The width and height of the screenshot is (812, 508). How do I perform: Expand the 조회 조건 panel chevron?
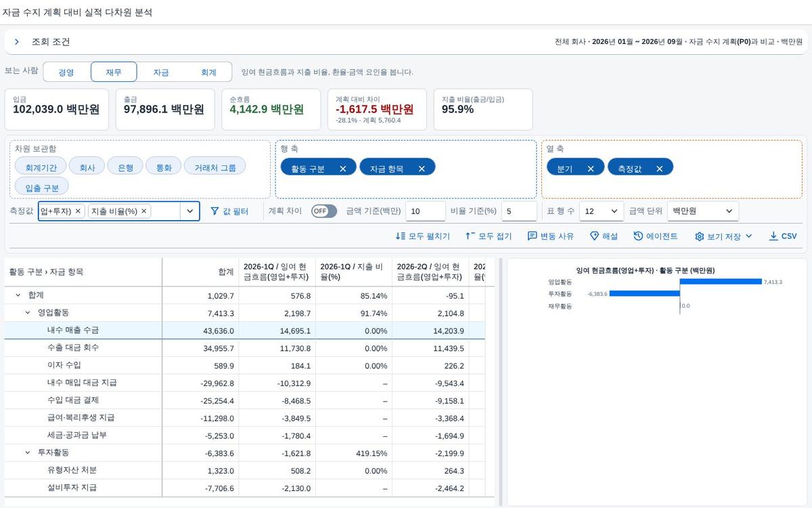pos(17,42)
